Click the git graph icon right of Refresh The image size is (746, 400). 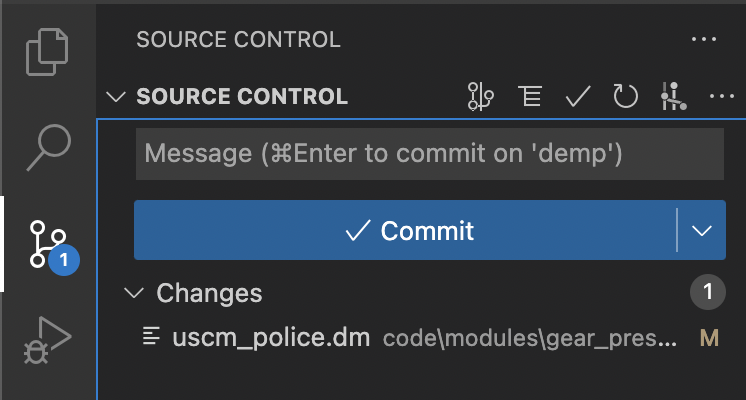[674, 97]
